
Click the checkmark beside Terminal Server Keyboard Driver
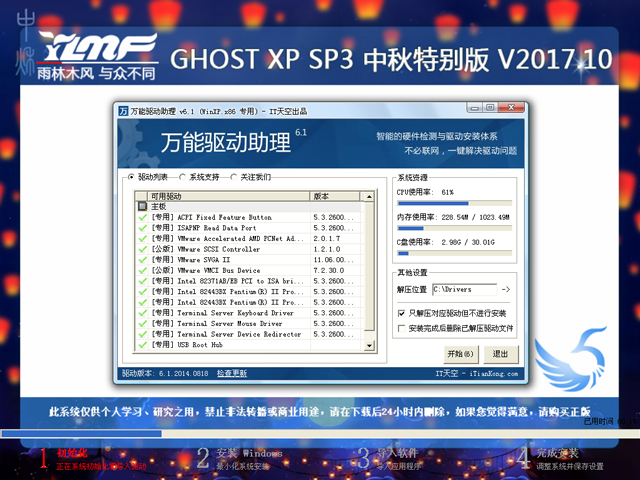(x=143, y=313)
